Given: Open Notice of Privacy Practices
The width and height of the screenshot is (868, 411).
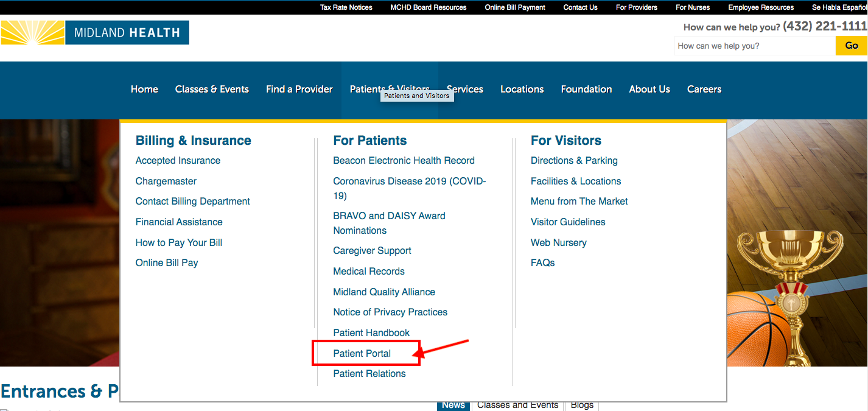Looking at the screenshot, I should (390, 312).
